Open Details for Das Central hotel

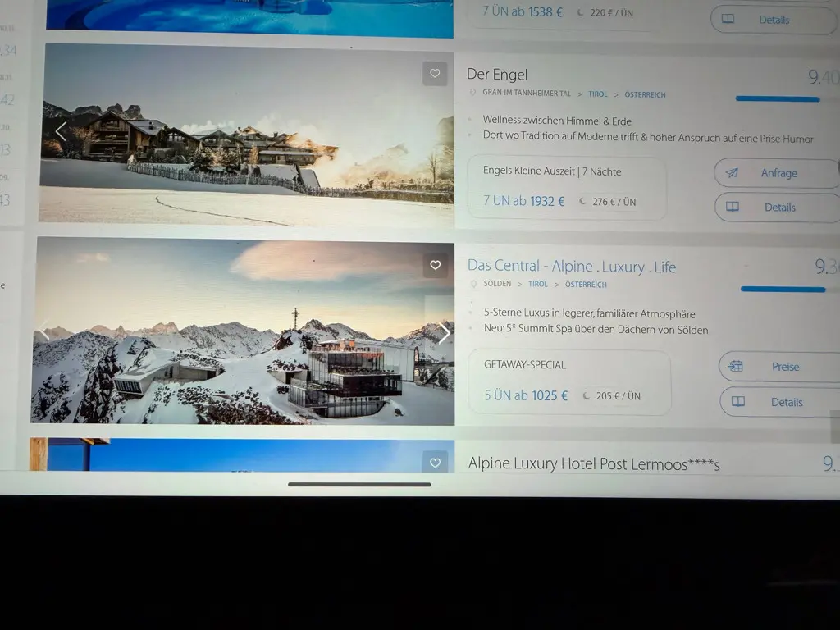pyautogui.click(x=779, y=402)
